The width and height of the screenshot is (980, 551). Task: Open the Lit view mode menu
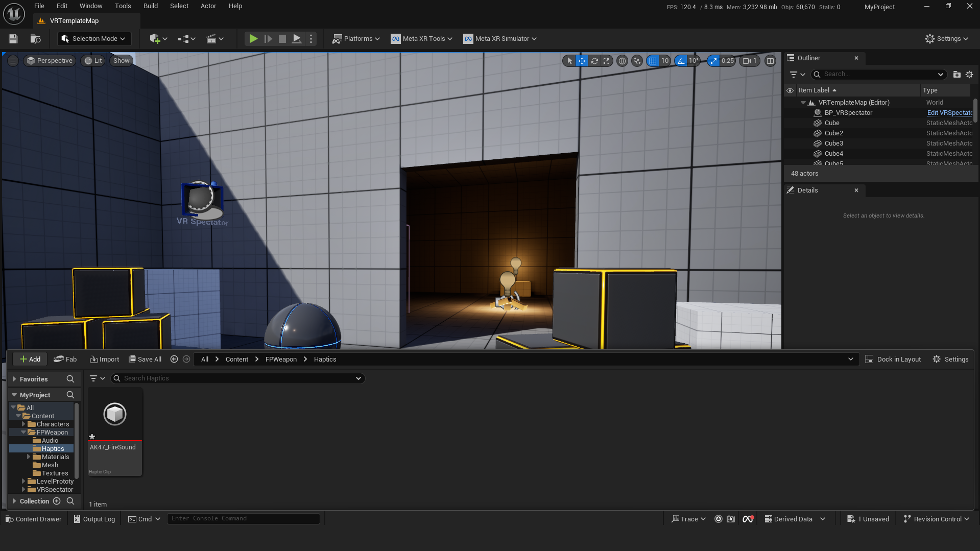tap(93, 61)
